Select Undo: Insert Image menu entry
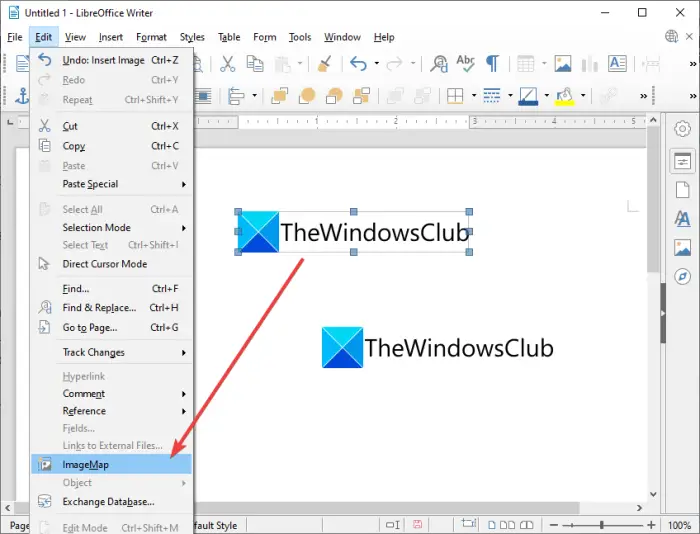The width and height of the screenshot is (700, 534). (112, 60)
